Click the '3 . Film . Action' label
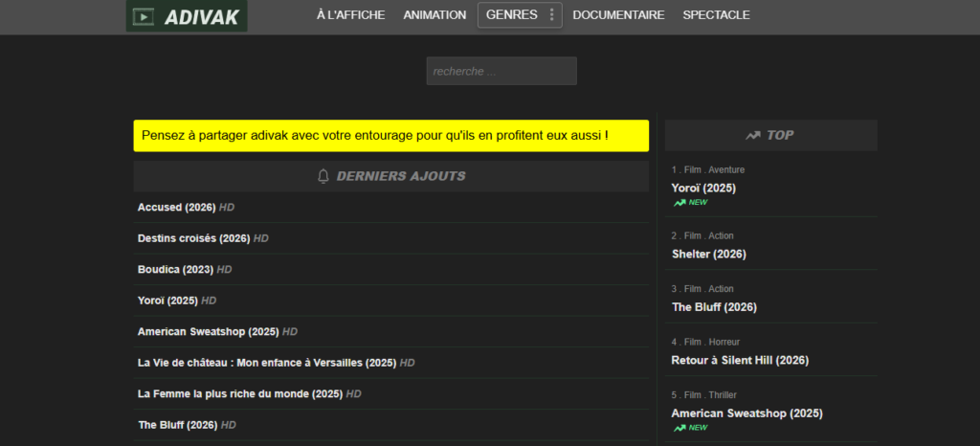The height and width of the screenshot is (446, 980). pos(702,289)
